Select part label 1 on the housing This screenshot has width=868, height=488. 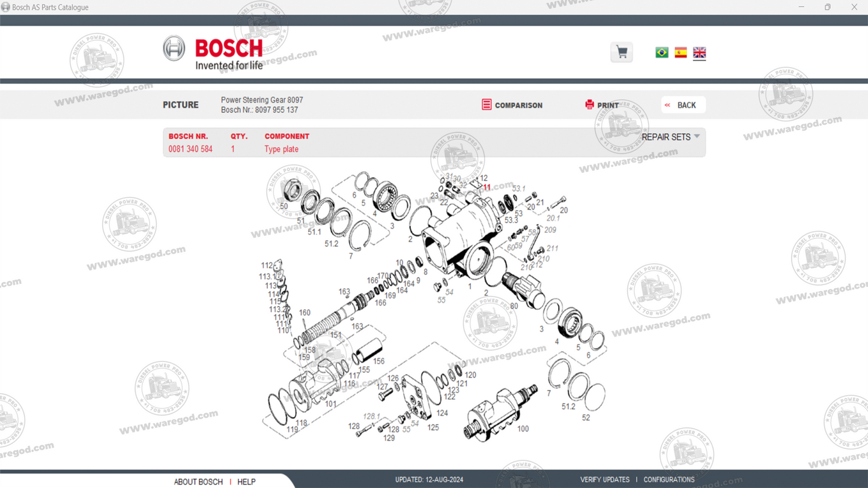pyautogui.click(x=470, y=286)
